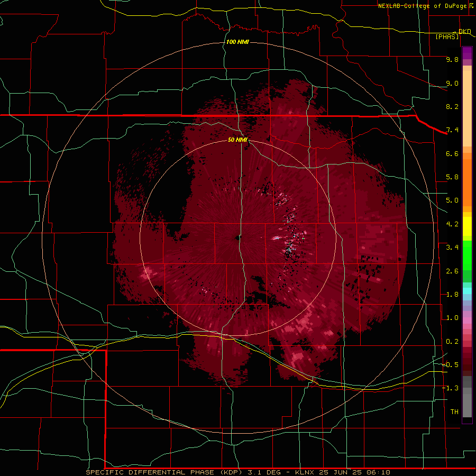Click the 2.6 value on the color scale
Viewport: 476px width, 476px height.
452,271
